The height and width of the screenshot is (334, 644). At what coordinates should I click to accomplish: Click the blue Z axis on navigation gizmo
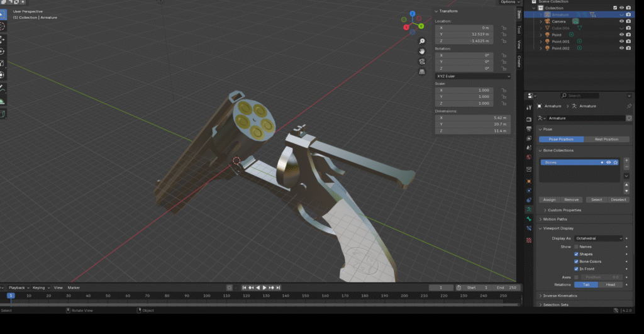tap(412, 13)
